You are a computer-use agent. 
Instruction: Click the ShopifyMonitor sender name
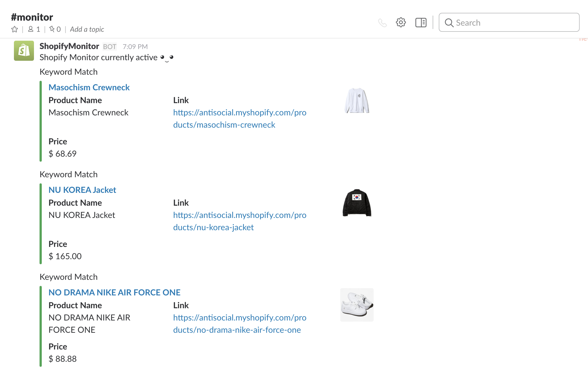coord(69,46)
